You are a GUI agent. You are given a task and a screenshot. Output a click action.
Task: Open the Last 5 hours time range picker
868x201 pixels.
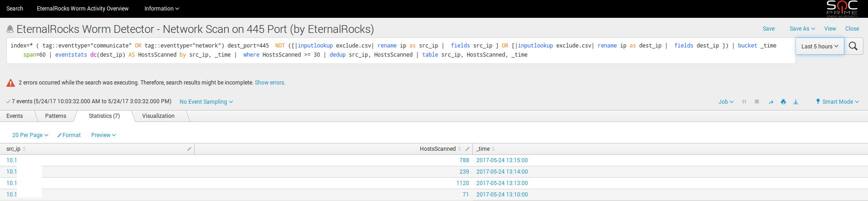coord(819,46)
